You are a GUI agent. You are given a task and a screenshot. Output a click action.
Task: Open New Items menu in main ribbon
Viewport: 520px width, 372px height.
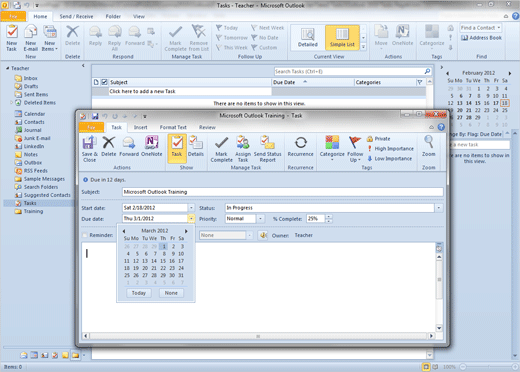point(50,38)
